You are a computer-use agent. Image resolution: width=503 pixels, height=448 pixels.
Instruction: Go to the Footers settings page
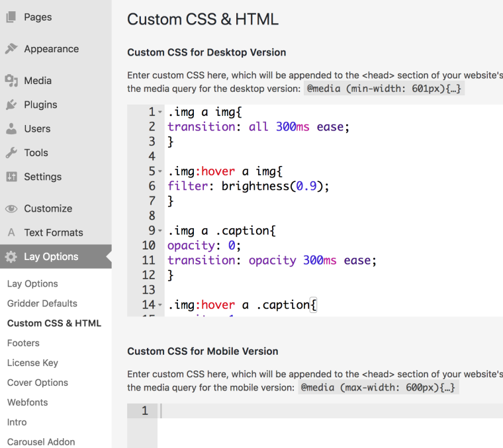pos(23,343)
